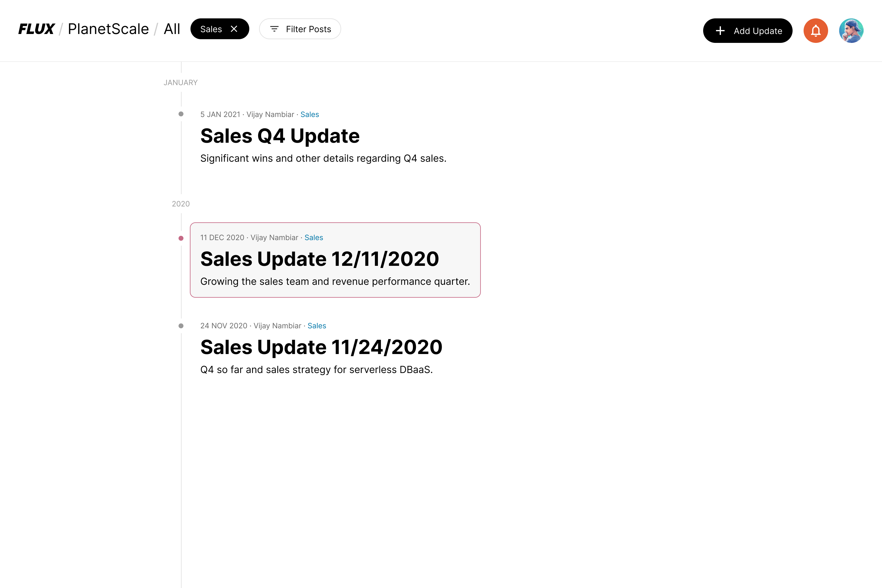Click the 24 Nov 2020 timeline dot
Viewport: 882px width, 588px height.
pos(181,326)
